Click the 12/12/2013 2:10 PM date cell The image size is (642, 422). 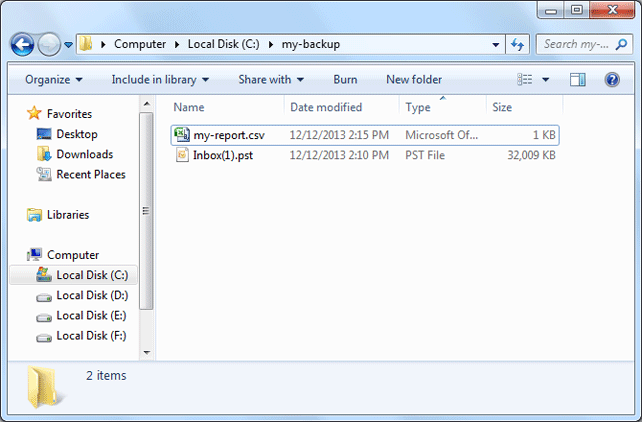(x=339, y=155)
